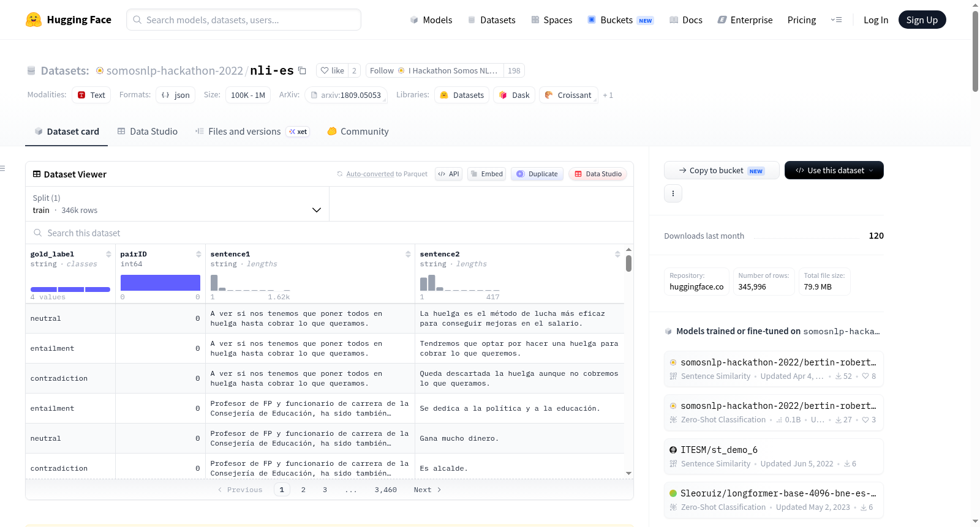Click the pairID histogram bar

click(160, 282)
